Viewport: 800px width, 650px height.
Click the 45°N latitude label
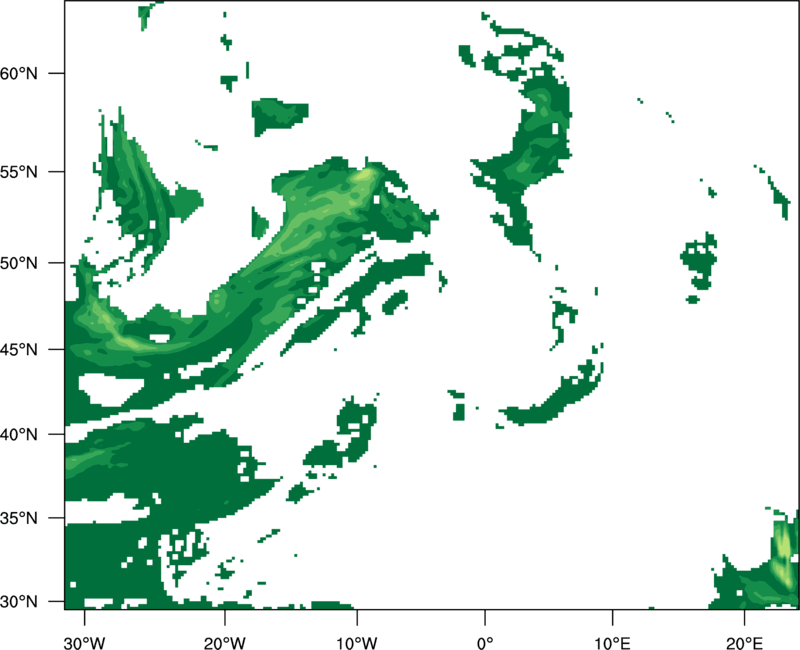click(x=19, y=349)
